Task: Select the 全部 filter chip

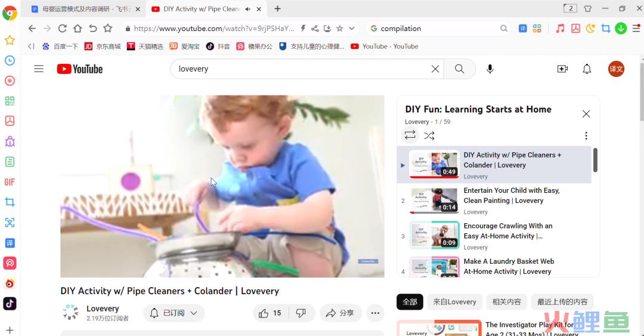Action: [410, 302]
